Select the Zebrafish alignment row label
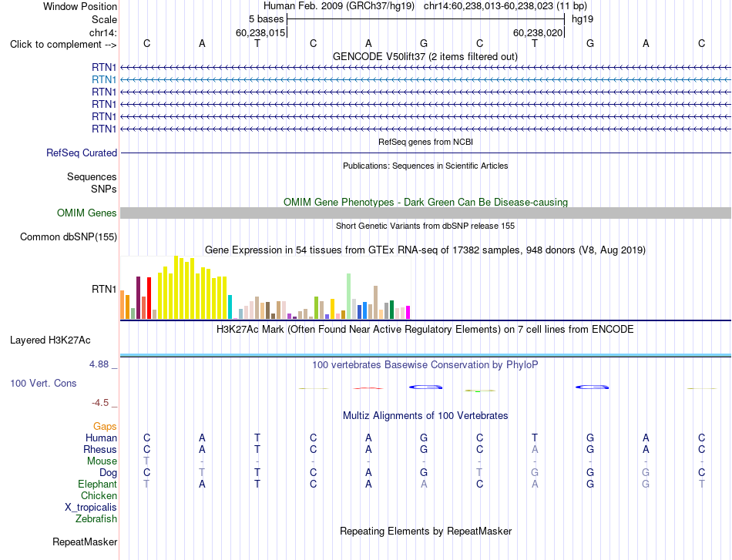Viewport: 732px width, 560px height. [96, 519]
